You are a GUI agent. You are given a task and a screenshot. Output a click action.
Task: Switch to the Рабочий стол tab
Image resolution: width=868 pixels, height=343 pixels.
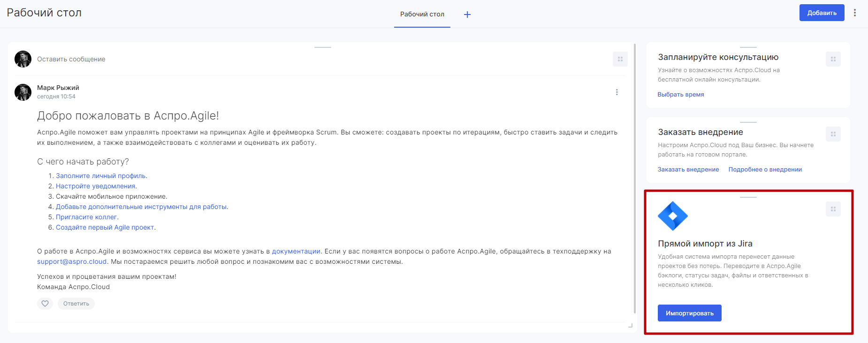tap(422, 14)
